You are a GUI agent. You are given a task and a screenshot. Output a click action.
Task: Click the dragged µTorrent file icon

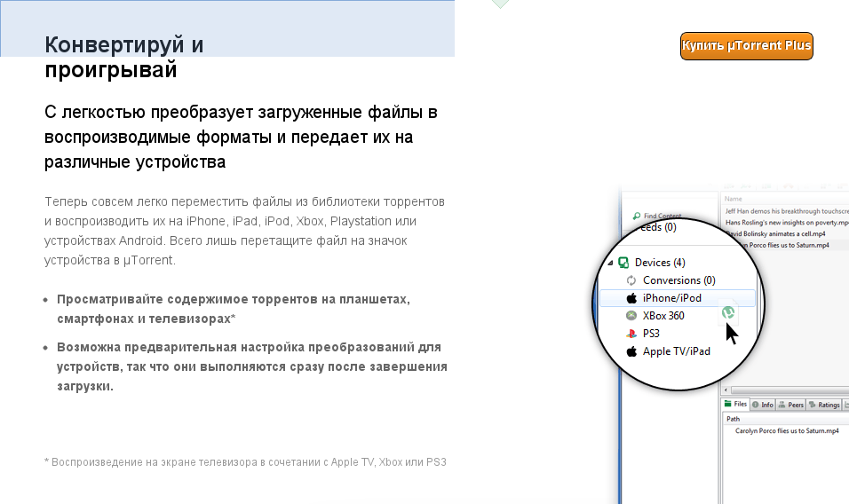[727, 311]
